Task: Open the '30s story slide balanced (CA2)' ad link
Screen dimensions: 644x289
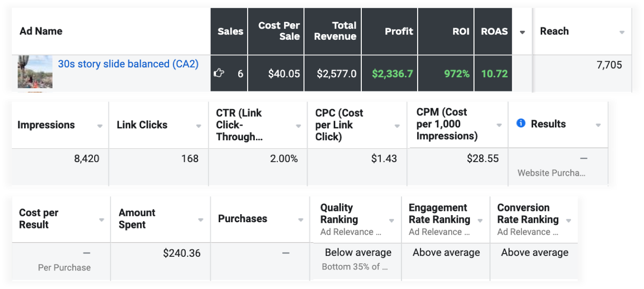Action: click(x=128, y=64)
